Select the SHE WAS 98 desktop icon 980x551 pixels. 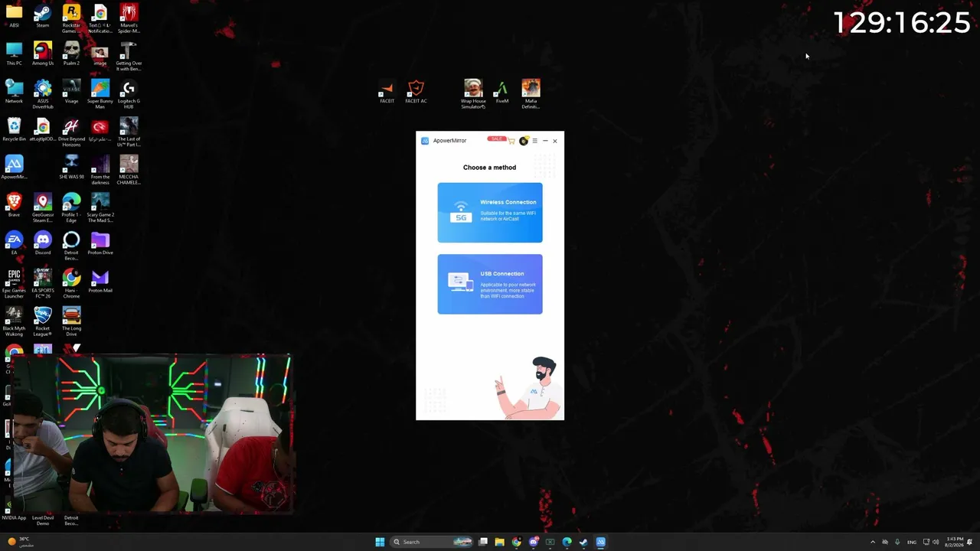tap(71, 168)
